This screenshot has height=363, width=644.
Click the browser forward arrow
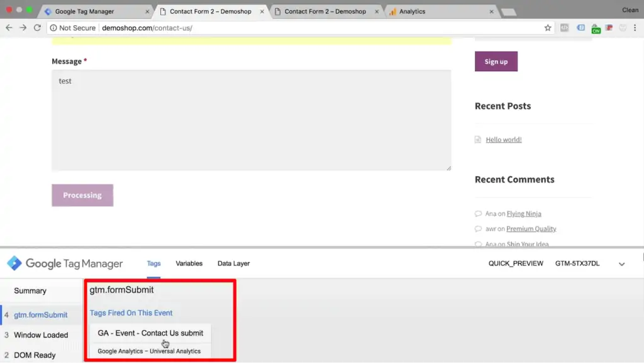pyautogui.click(x=23, y=28)
